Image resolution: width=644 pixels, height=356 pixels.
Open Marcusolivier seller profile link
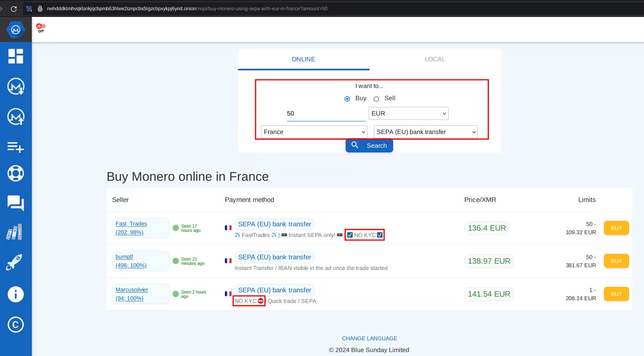132,294
